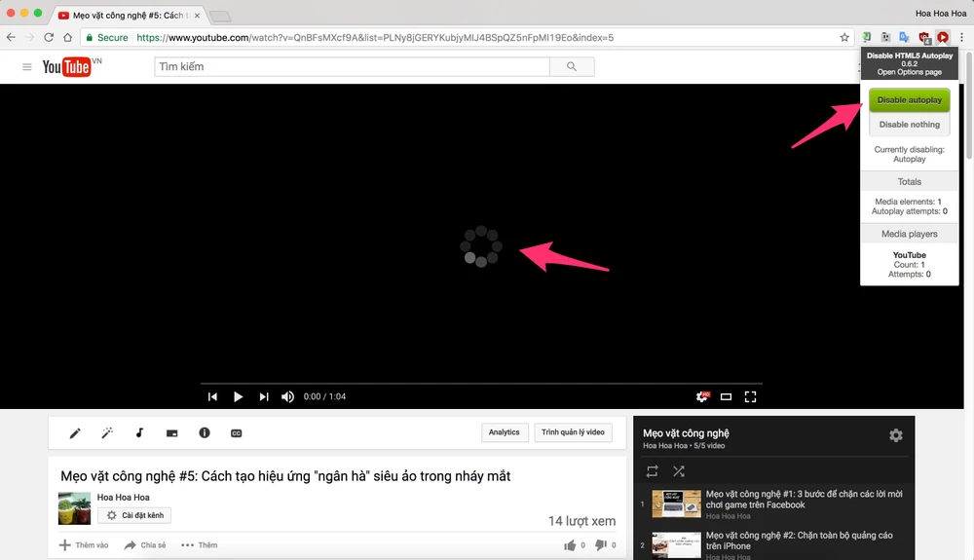Screen dimensions: 974x560
Task: Open the YouTube hamburger guide menu
Action: [27, 66]
